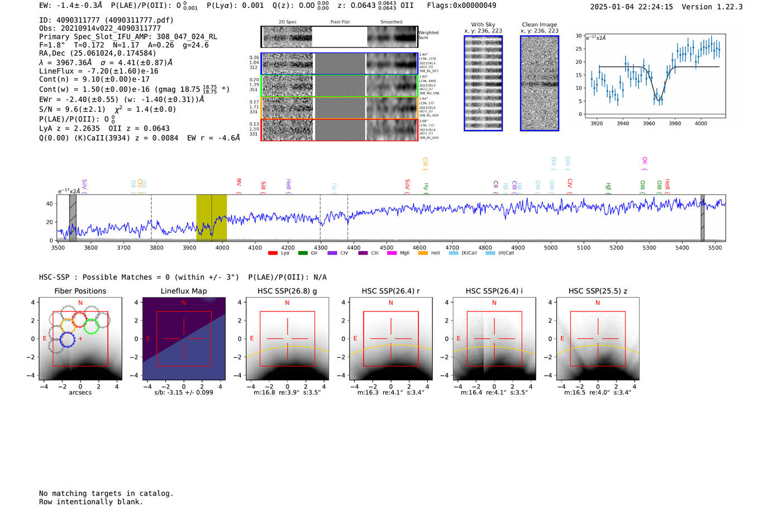Click the 'P(Lyα): 0.001' header value
Screen dimensions: 782x532
(235, 6)
